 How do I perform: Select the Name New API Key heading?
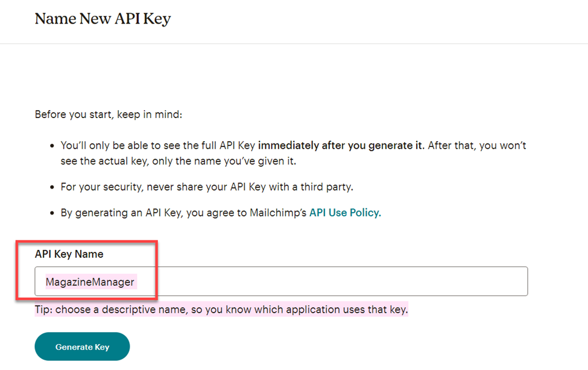coord(103,19)
